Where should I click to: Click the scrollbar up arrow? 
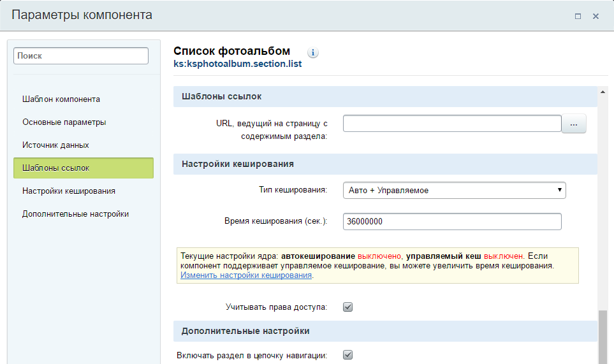pyautogui.click(x=603, y=92)
